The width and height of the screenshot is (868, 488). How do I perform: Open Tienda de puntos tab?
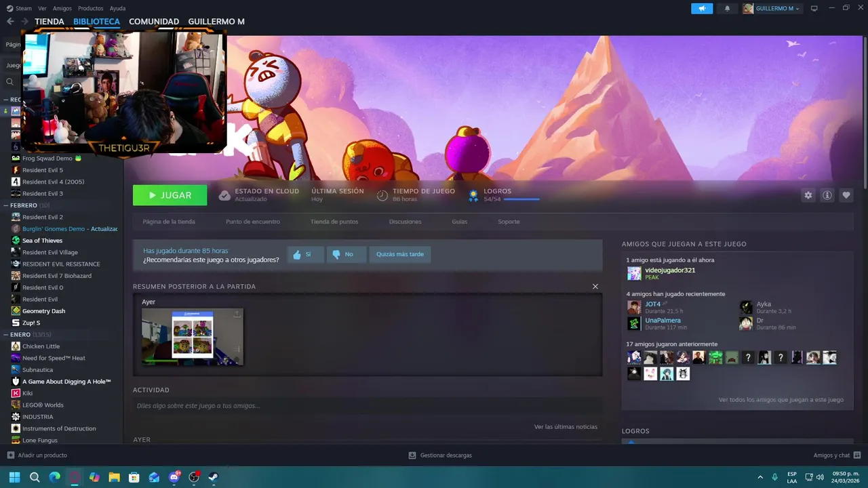pyautogui.click(x=334, y=222)
